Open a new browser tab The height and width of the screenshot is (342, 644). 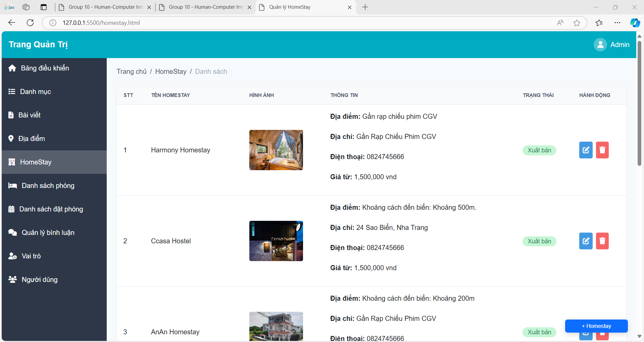[x=365, y=7]
